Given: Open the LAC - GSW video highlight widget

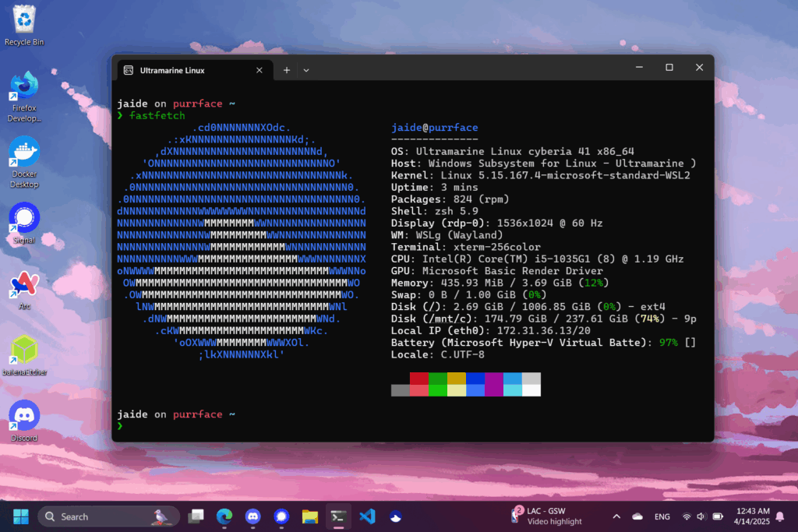Looking at the screenshot, I should [546, 516].
